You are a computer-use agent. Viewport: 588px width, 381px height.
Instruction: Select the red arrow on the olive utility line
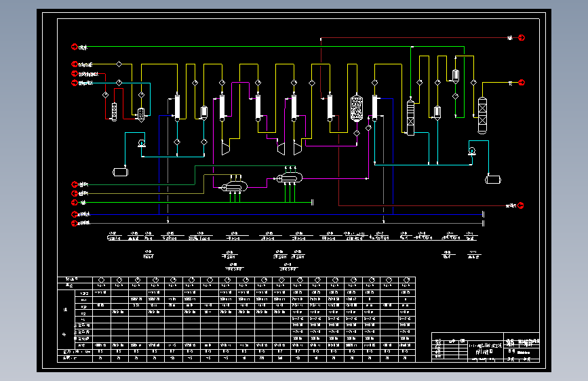(74, 193)
